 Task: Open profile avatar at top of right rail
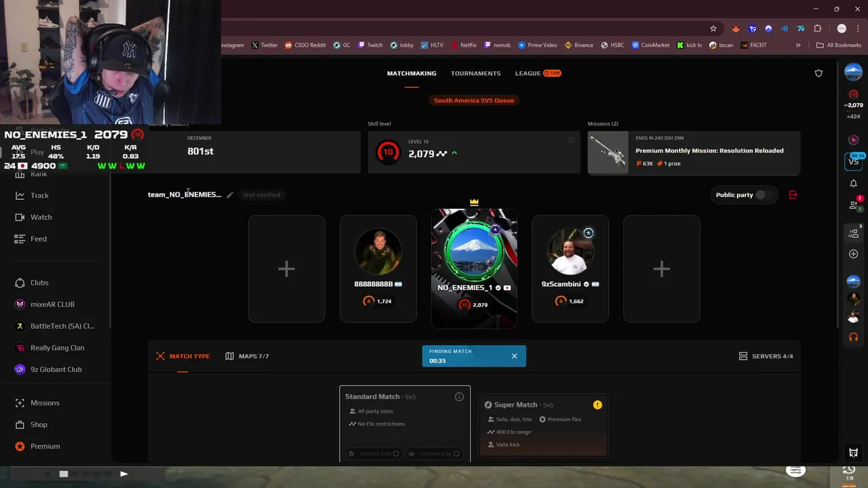click(853, 72)
